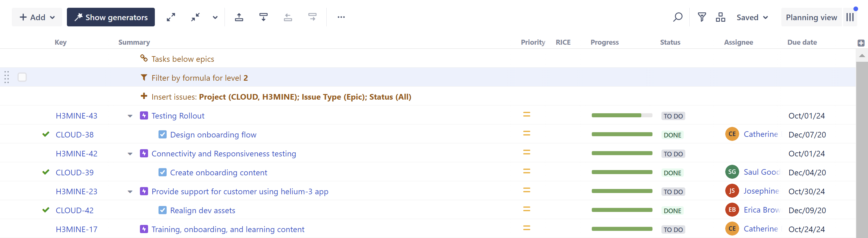This screenshot has width=868, height=238.
Task: Tick the checkbox on the filter row
Action: pyautogui.click(x=22, y=77)
